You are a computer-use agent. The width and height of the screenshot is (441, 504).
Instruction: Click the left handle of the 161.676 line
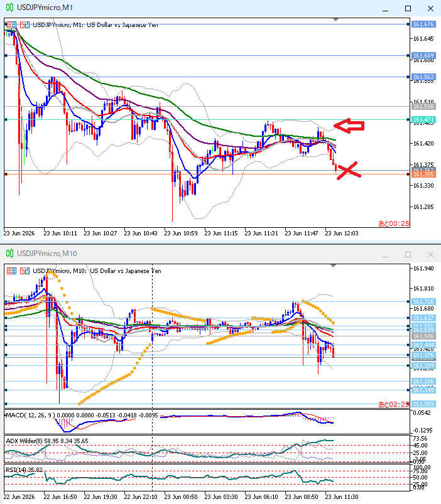(6, 24)
